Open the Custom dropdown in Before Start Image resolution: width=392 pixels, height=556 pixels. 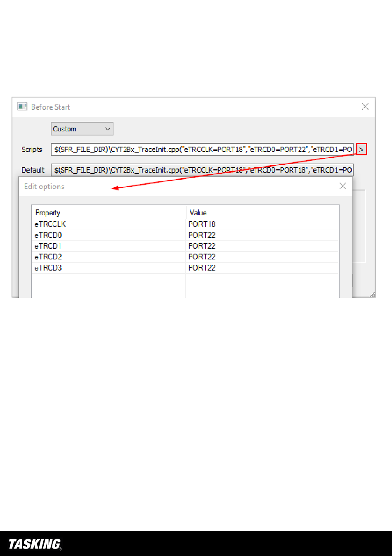click(x=82, y=129)
